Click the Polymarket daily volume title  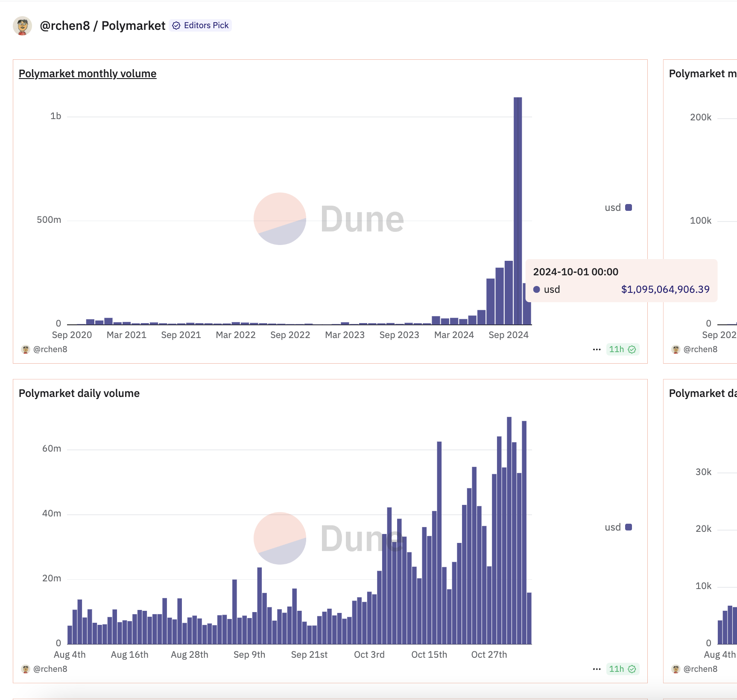79,393
